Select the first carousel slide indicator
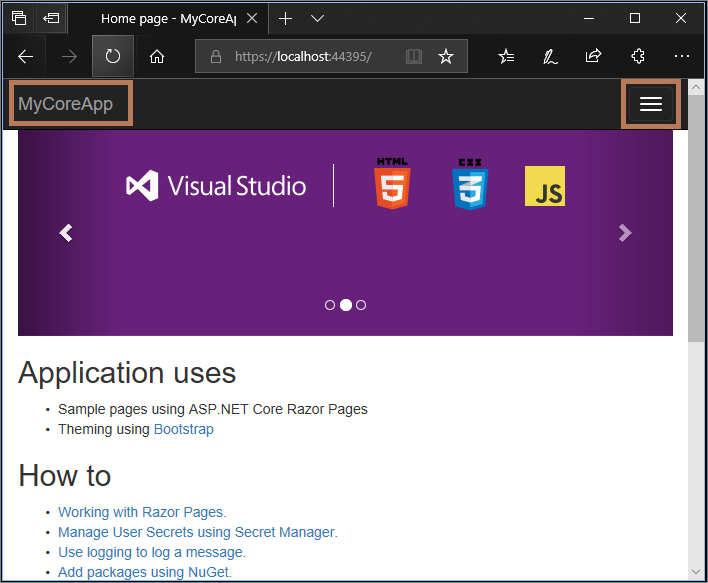The height and width of the screenshot is (583, 708). 330,305
